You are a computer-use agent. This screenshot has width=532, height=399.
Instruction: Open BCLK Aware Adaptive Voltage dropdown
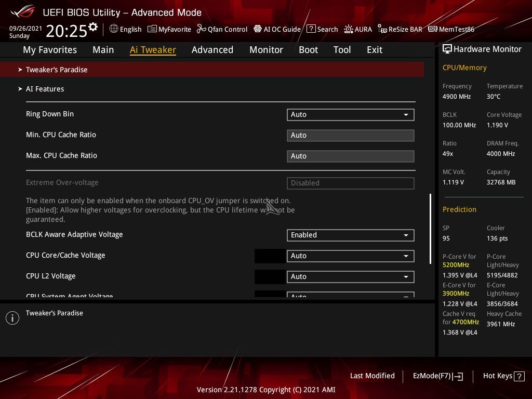[351, 235]
